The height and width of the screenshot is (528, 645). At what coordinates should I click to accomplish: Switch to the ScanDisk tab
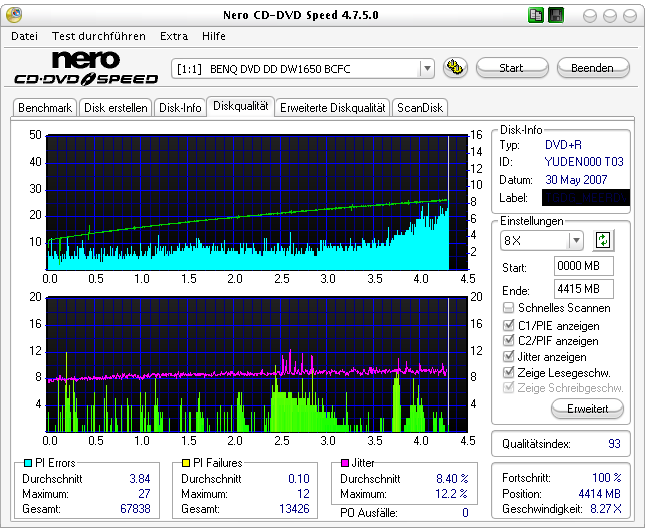point(420,108)
